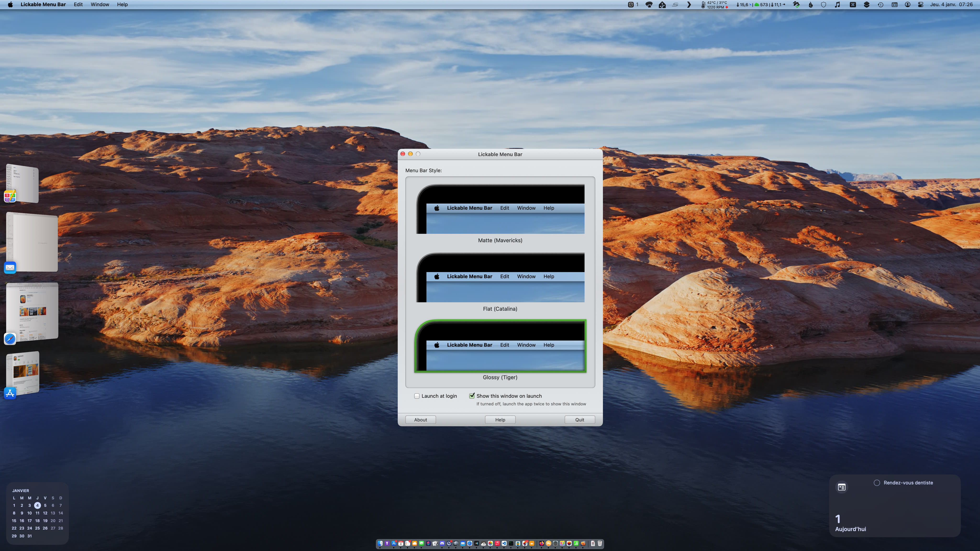Viewport: 980px width, 551px height.
Task: Open the Time Machine status icon
Action: [x=880, y=5]
